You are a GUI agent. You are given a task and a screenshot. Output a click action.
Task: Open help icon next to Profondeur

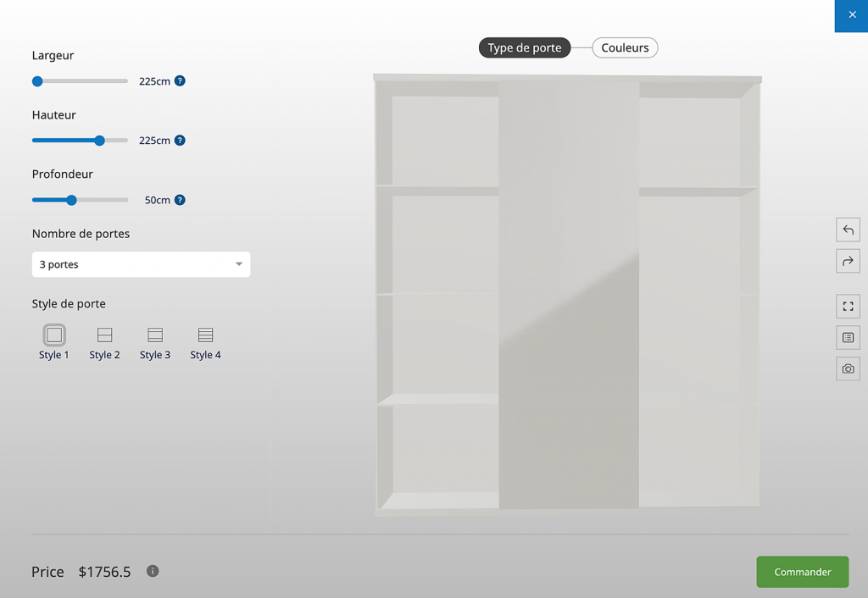point(180,200)
